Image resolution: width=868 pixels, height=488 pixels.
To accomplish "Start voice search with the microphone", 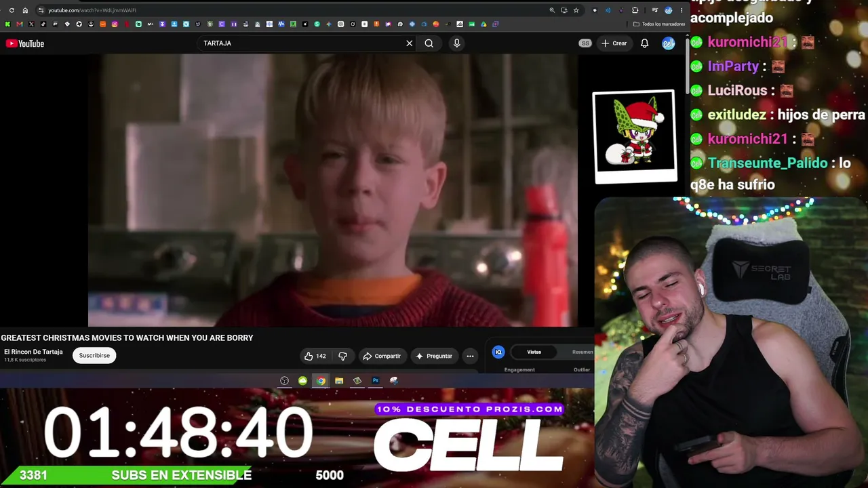I will coord(456,43).
